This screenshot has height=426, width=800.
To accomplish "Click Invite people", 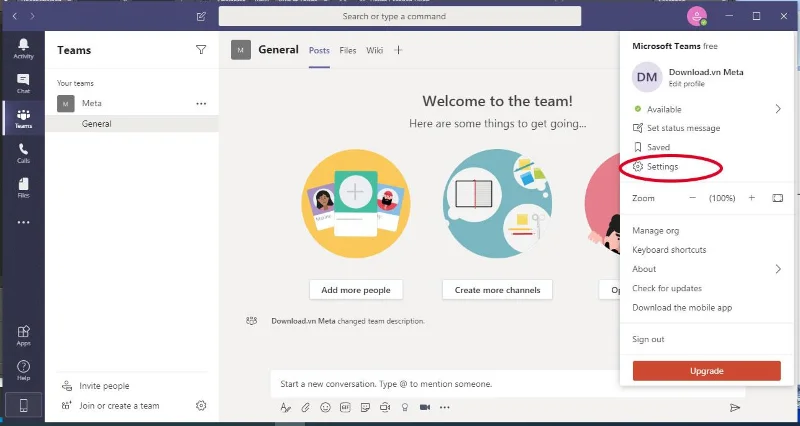I will [x=104, y=386].
